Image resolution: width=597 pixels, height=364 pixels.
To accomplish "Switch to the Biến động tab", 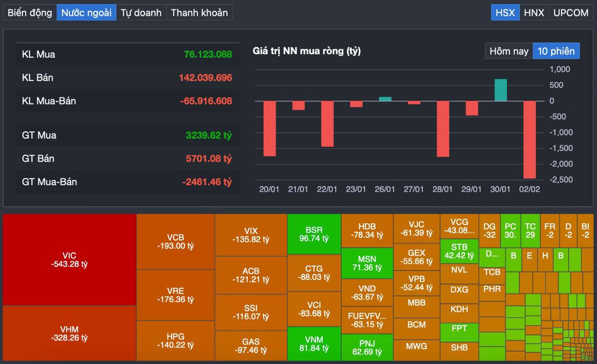I will [x=30, y=12].
